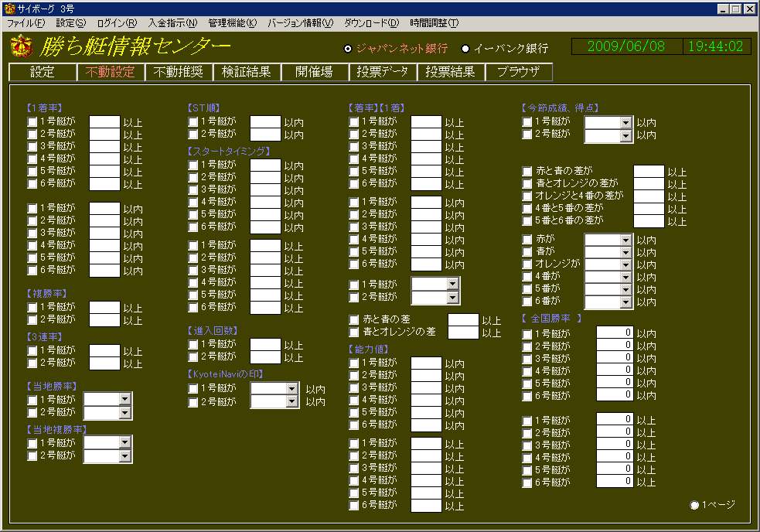
Task: Check the 青とオレンジの差 checkbox
Action: (x=354, y=332)
